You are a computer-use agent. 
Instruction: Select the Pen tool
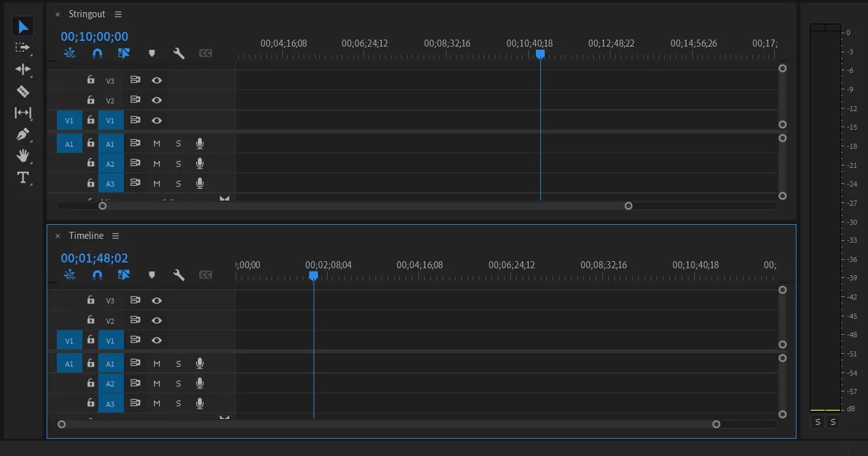click(23, 134)
